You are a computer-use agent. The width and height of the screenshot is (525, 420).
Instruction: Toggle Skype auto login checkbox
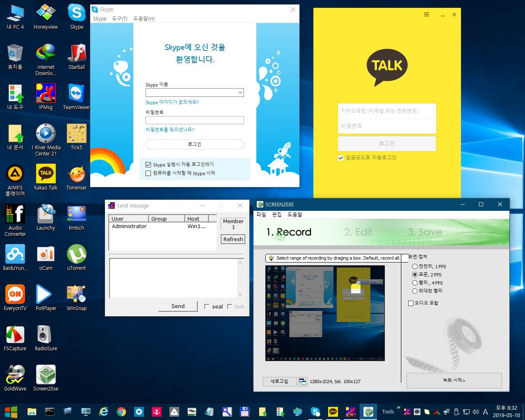click(148, 164)
